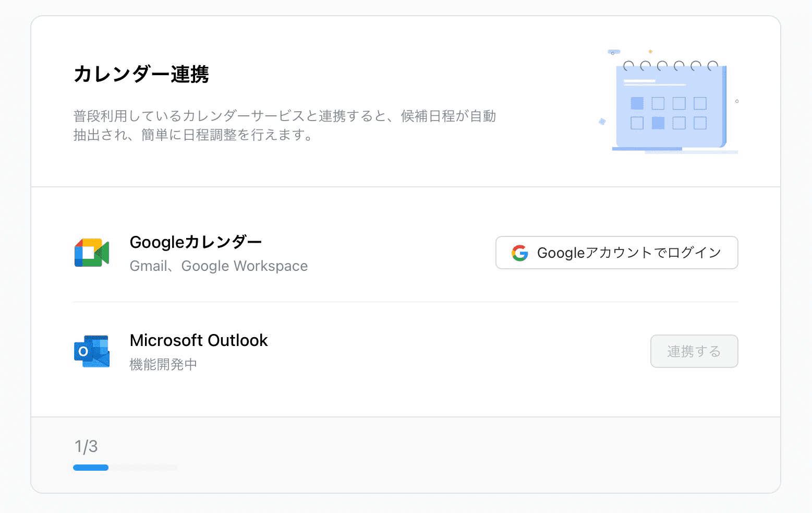The height and width of the screenshot is (513, 812).
Task: Click the Gmail、Google Workspace subtitle
Action: click(219, 266)
